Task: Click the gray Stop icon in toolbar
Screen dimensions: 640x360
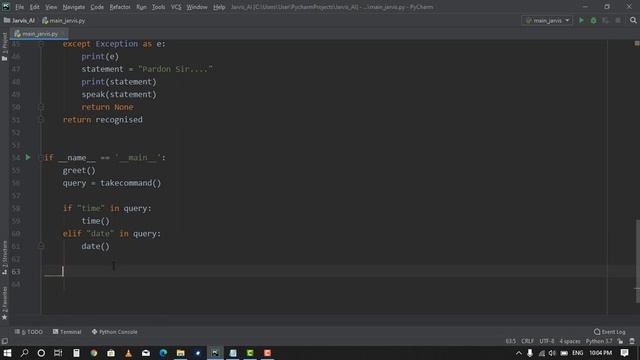Action: 618,20
